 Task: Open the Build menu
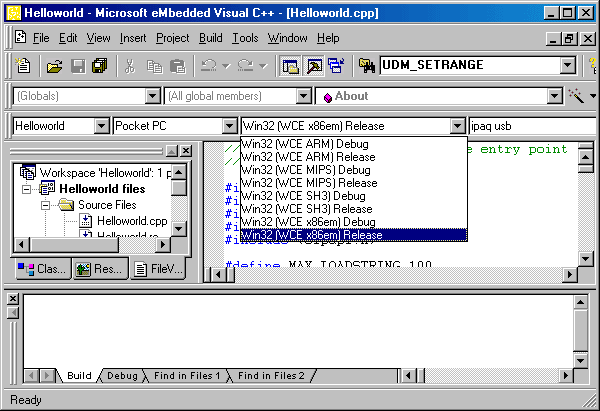point(210,38)
